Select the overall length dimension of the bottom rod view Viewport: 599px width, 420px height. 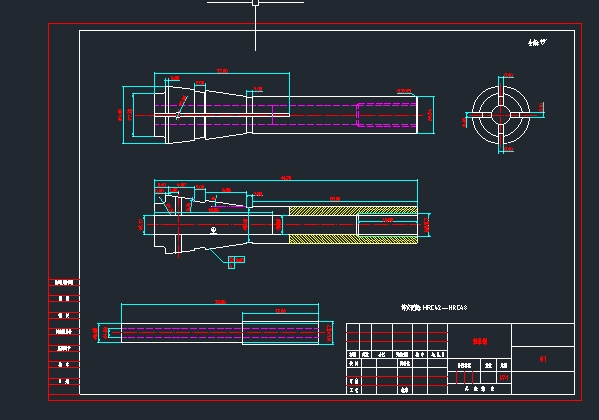220,303
